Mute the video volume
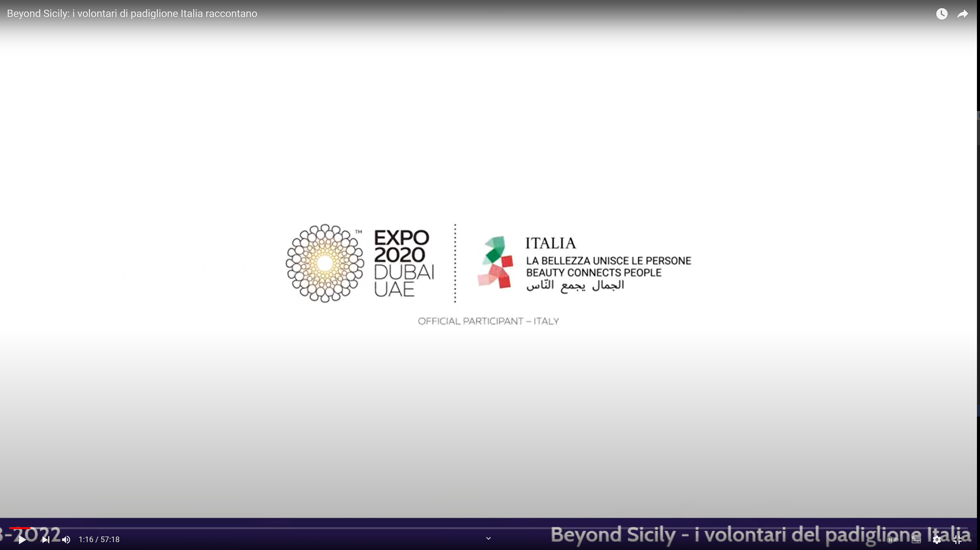 [x=66, y=539]
